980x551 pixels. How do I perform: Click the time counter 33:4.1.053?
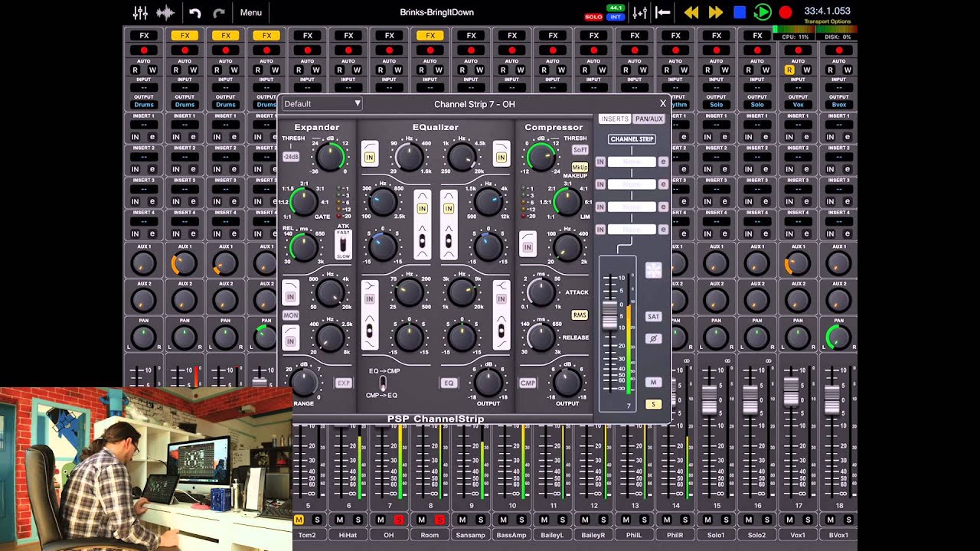click(x=828, y=11)
